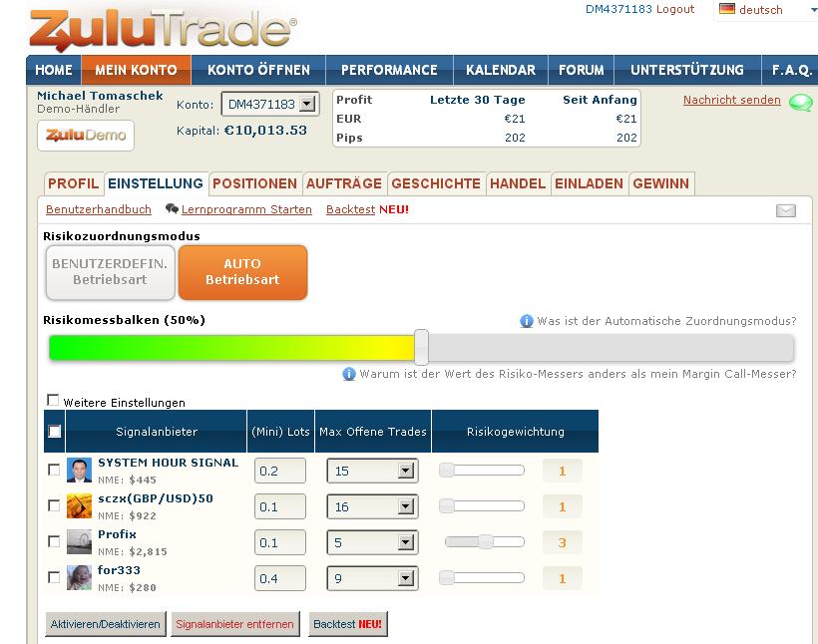This screenshot has width=818, height=644.
Task: Enable the Weitere Einstellungen checkbox
Action: (53, 401)
